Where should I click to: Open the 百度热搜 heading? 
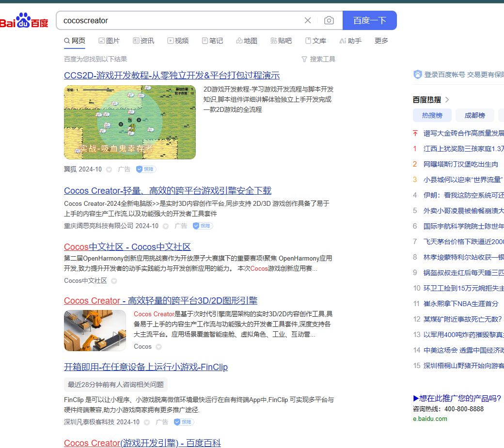[427, 100]
